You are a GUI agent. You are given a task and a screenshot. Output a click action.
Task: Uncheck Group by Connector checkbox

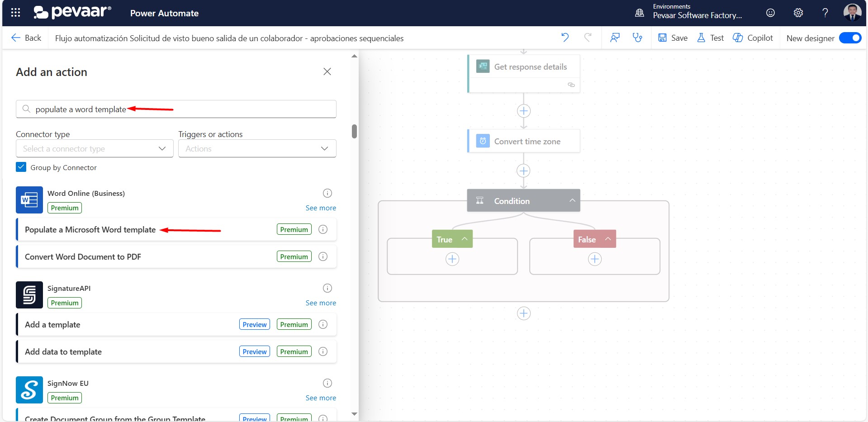[21, 167]
